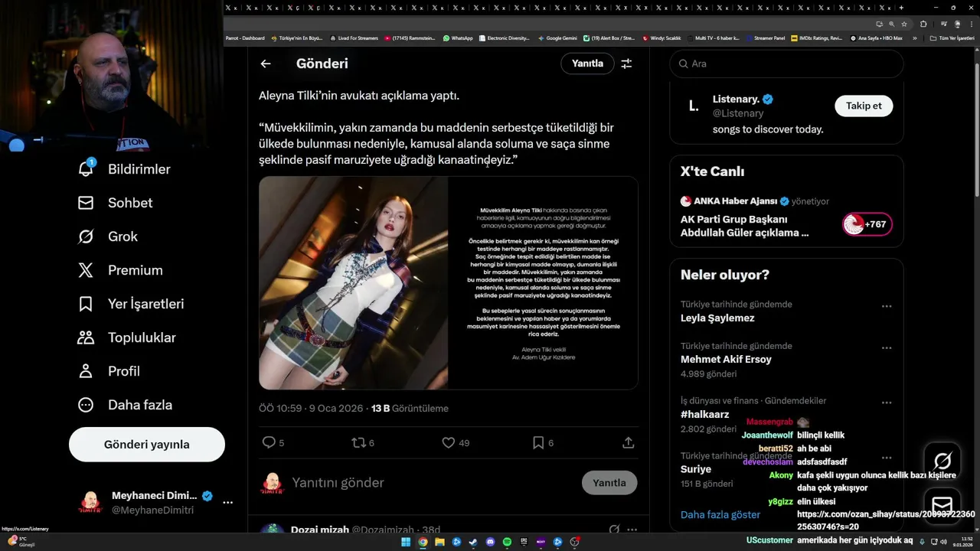The image size is (980, 551).
Task: Open ANKA Haber Ajansı live broadcast
Action: (745, 226)
